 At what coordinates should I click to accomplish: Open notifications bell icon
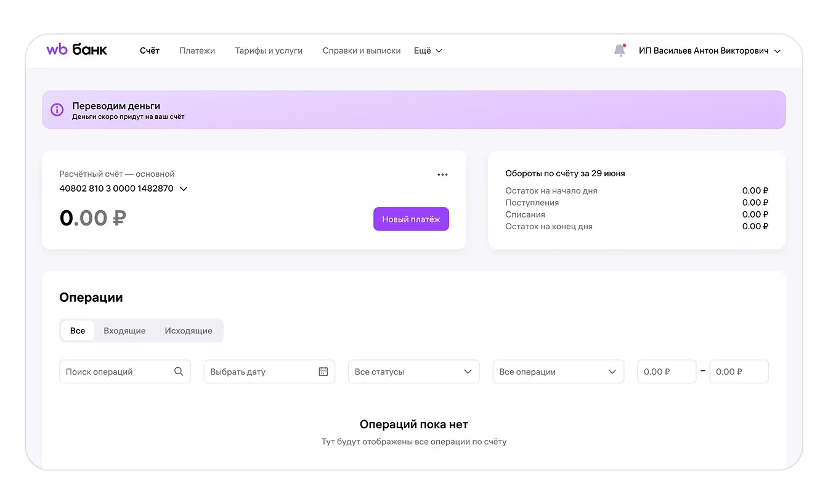coord(620,51)
